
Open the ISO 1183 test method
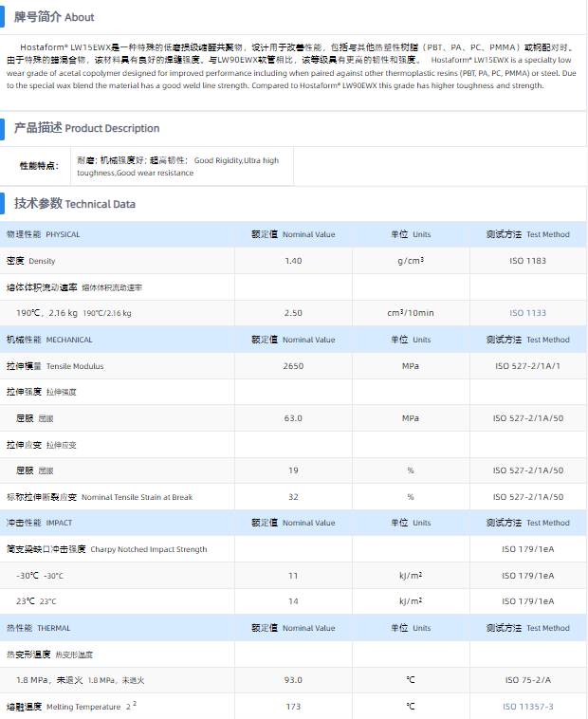pos(528,261)
